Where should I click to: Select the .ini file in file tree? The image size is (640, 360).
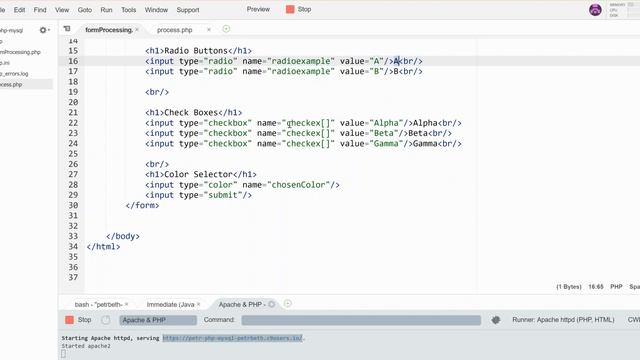5,63
